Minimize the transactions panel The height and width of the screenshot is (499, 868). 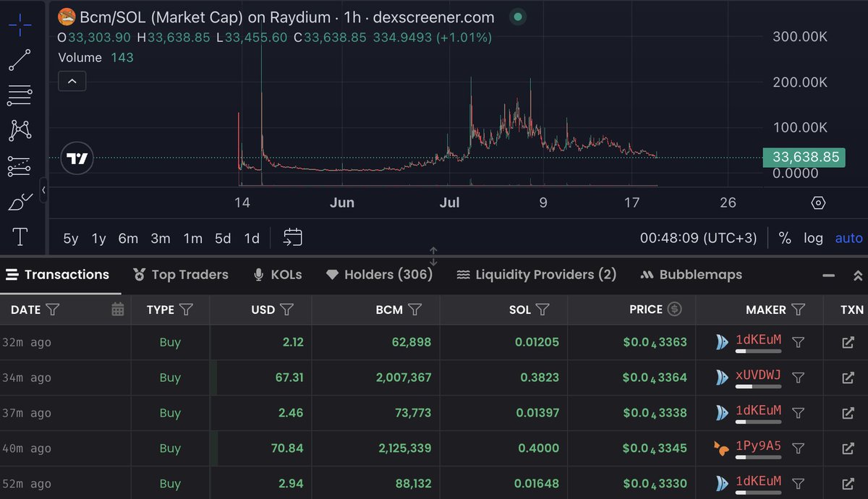coord(829,276)
